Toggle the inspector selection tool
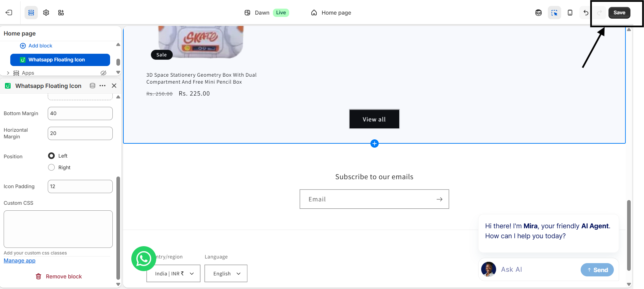644x289 pixels. (554, 13)
